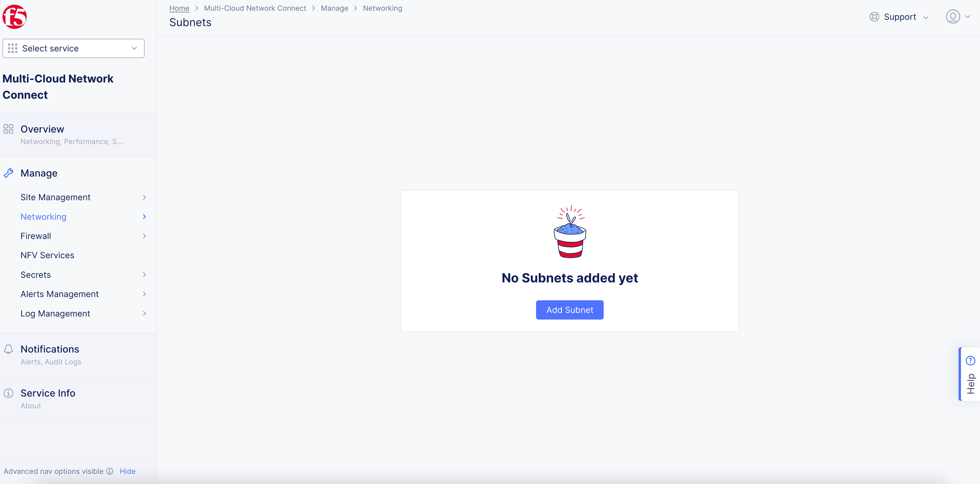Select the Networking menu item
The image size is (980, 484).
click(x=44, y=216)
